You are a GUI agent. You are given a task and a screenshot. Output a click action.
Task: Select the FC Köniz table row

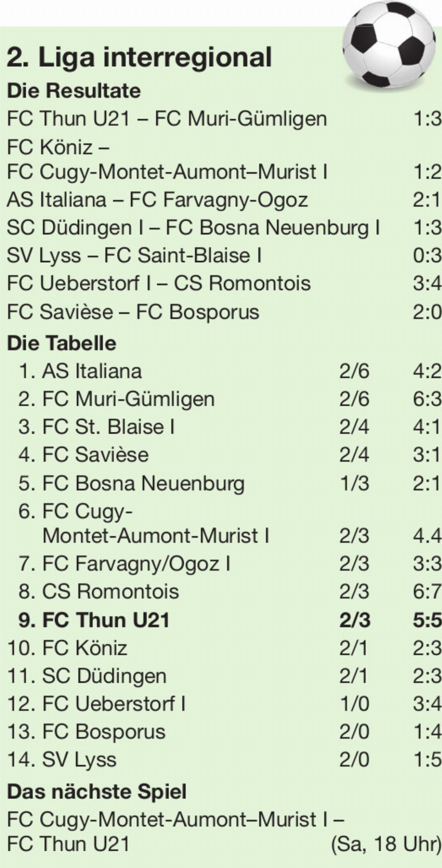(x=224, y=648)
